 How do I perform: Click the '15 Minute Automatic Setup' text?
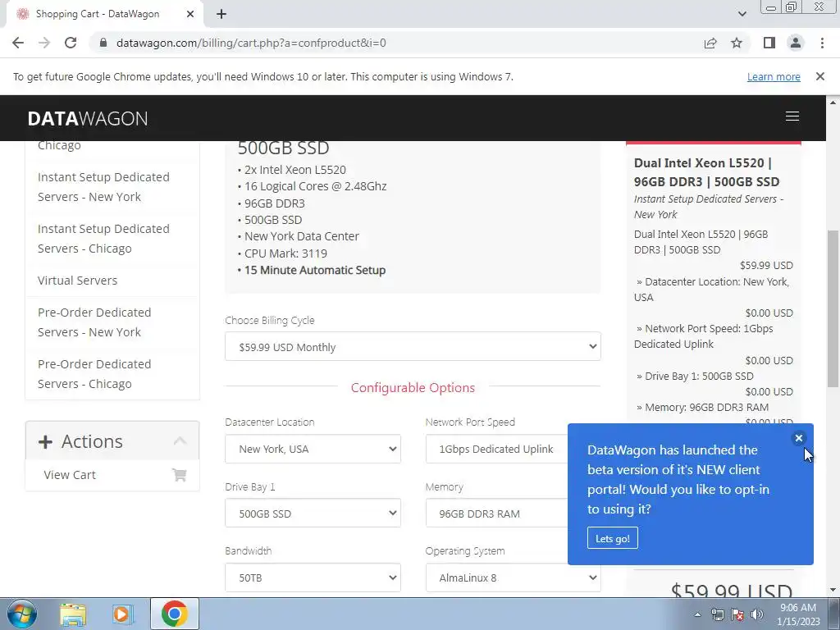315,270
